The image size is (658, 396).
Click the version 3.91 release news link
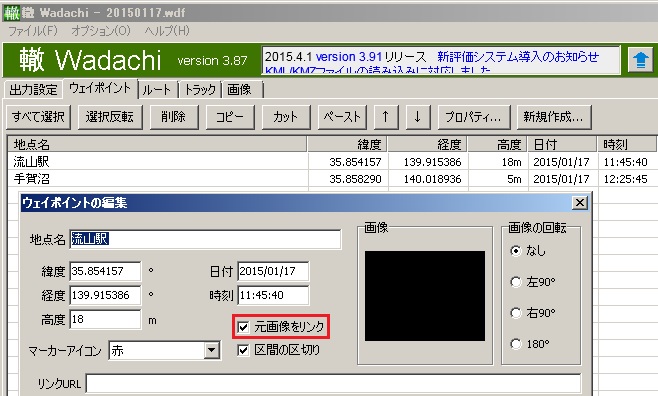pos(348,57)
